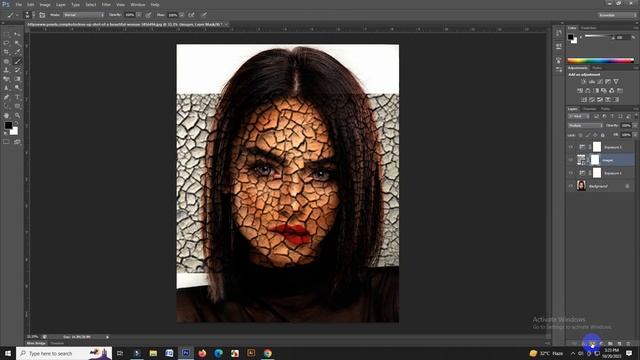Open brush Mode dropdown in options bar

point(84,15)
